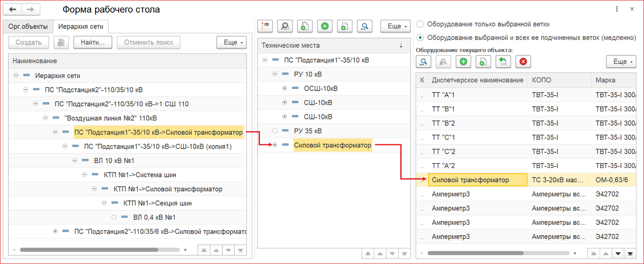
Task: Expand the 'ОСШ-10кВ' tree node
Action: click(x=284, y=89)
